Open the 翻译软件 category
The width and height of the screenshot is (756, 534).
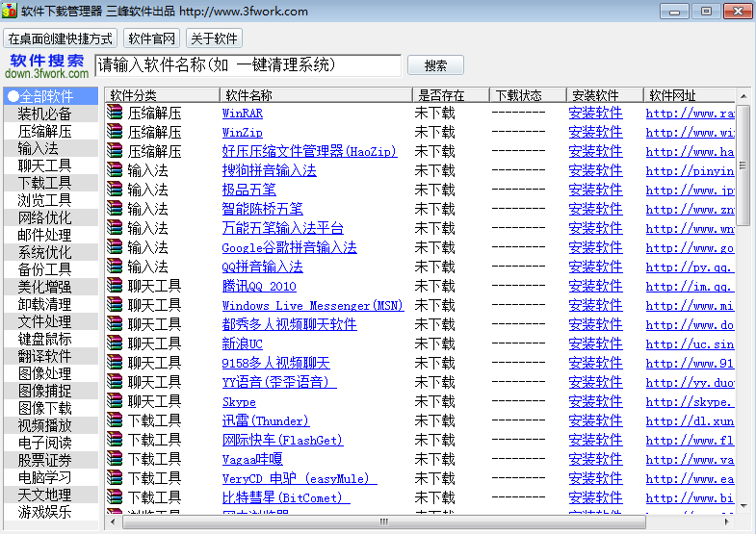pos(51,356)
